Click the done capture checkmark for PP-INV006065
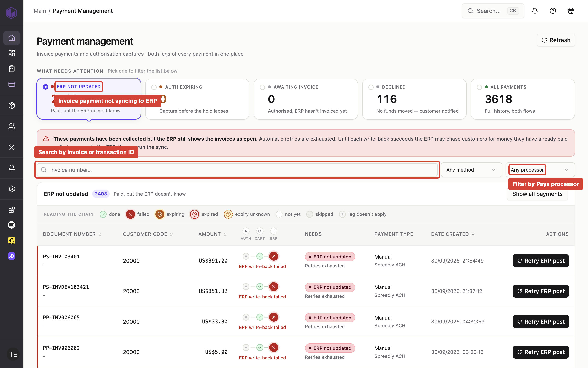Viewport: 588px width, 368px height. 260,317
